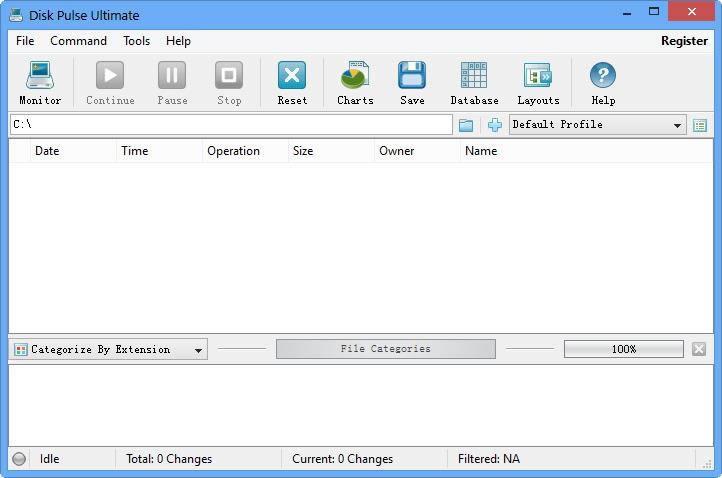Click the C:\ directory path field
Image resolution: width=722 pixels, height=478 pixels.
[x=231, y=125]
